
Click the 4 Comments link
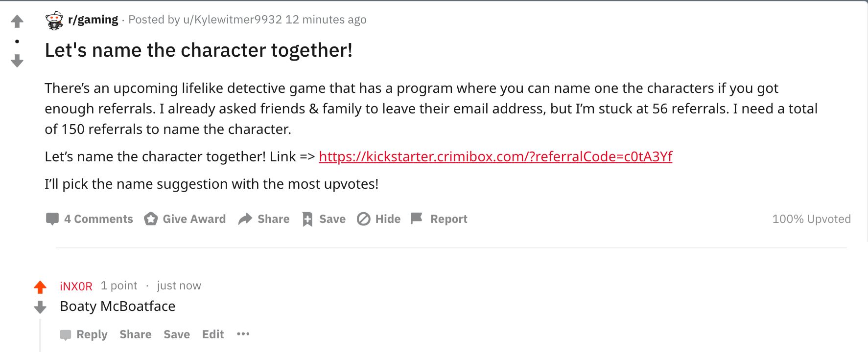pyautogui.click(x=98, y=219)
